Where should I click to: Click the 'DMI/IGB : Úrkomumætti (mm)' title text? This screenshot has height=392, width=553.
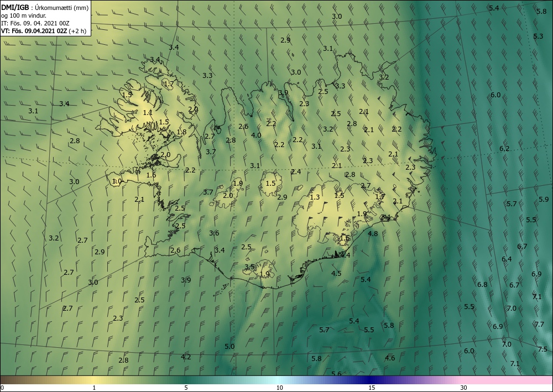click(x=45, y=7)
